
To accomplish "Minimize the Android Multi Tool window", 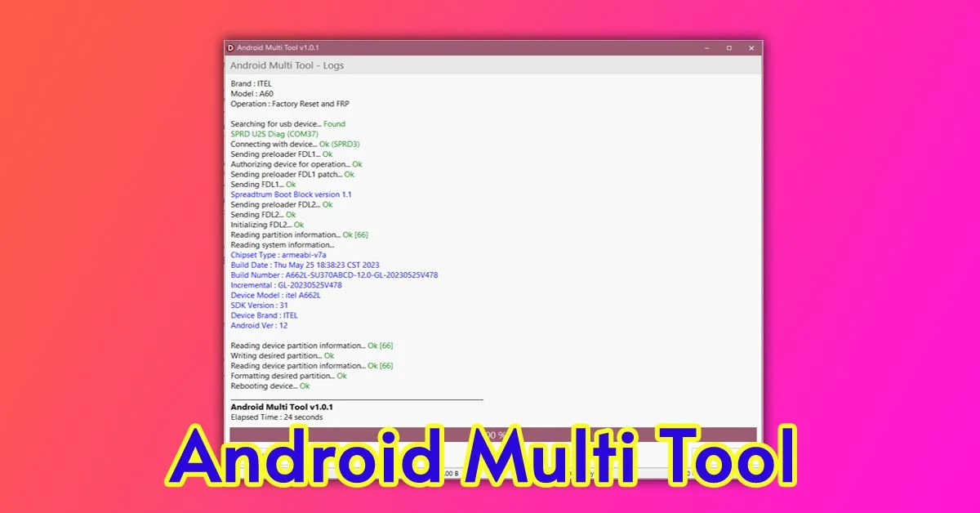I will click(x=707, y=48).
